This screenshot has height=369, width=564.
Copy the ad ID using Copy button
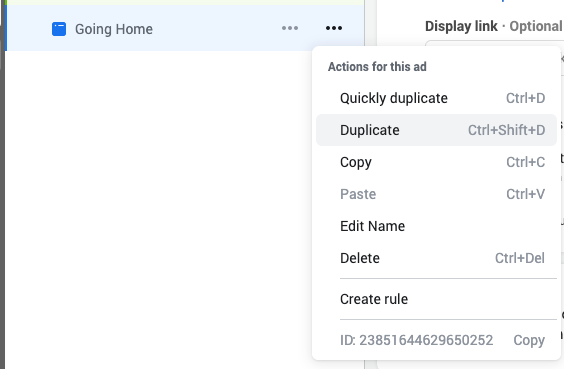(529, 340)
